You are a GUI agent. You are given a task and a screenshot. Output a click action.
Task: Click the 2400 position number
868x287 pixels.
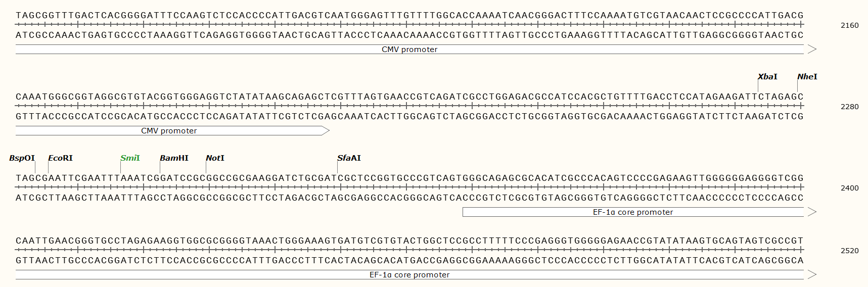[x=849, y=188]
